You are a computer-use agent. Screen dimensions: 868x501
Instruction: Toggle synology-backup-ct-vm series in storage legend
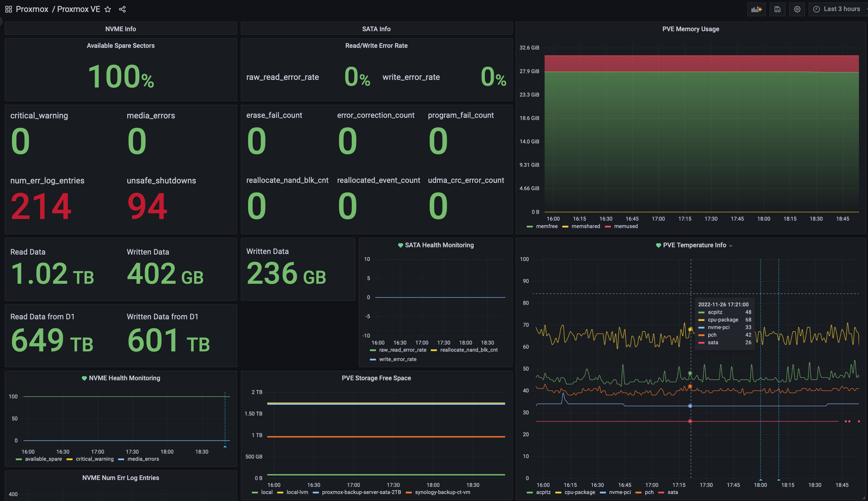(x=442, y=493)
